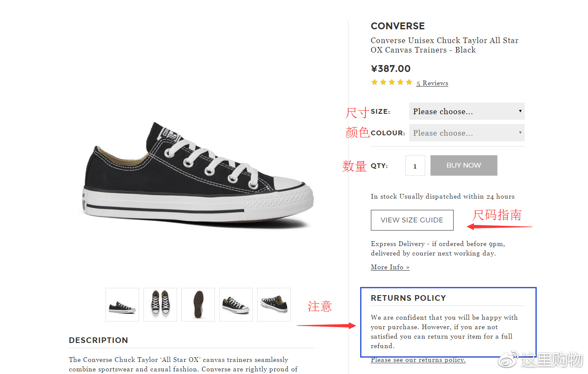Click the More Info link

click(390, 267)
